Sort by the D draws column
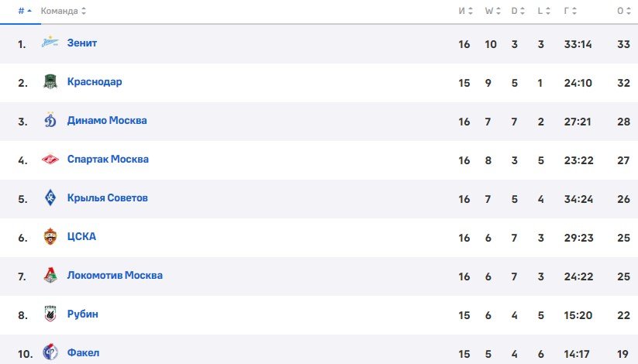The image size is (638, 364). (x=517, y=12)
